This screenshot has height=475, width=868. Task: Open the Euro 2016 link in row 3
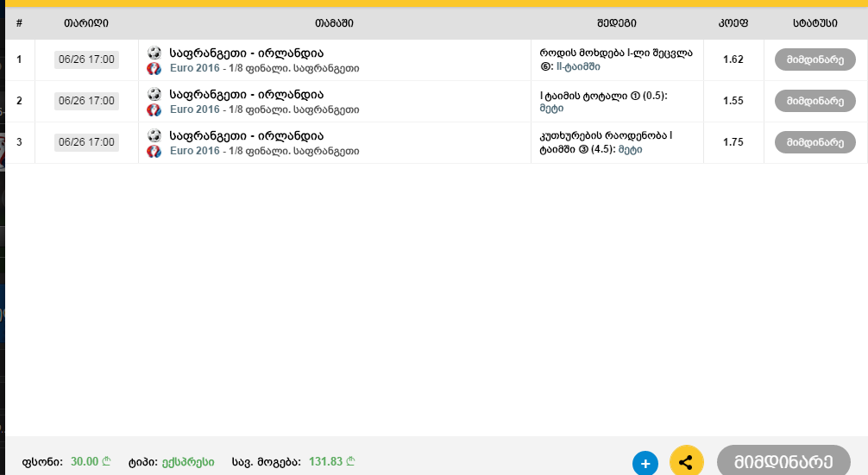pyautogui.click(x=195, y=151)
